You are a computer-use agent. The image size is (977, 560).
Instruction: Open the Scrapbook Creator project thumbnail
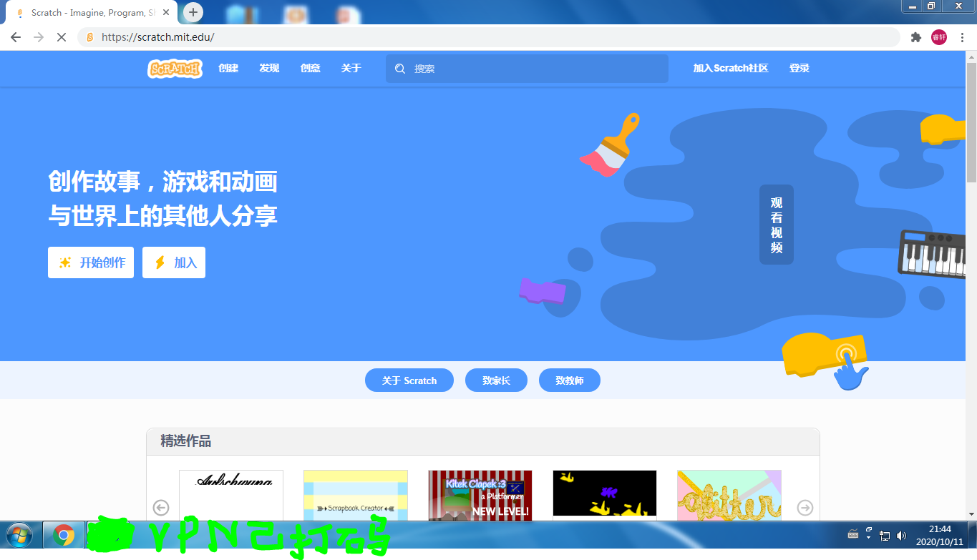pyautogui.click(x=356, y=495)
